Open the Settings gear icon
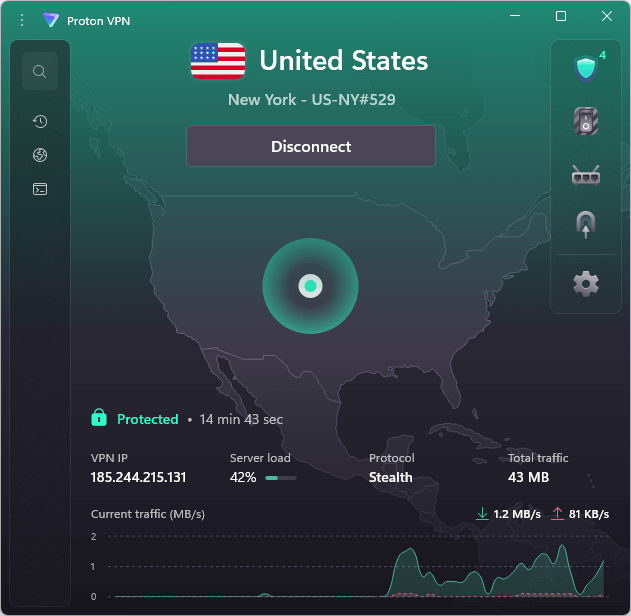The height and width of the screenshot is (616, 631). click(x=585, y=284)
